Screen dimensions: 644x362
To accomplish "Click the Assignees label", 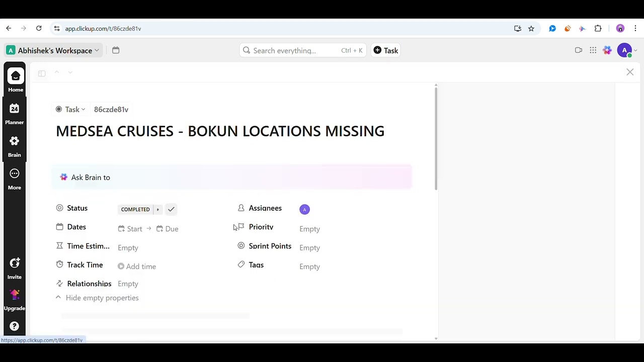I will coord(265,208).
